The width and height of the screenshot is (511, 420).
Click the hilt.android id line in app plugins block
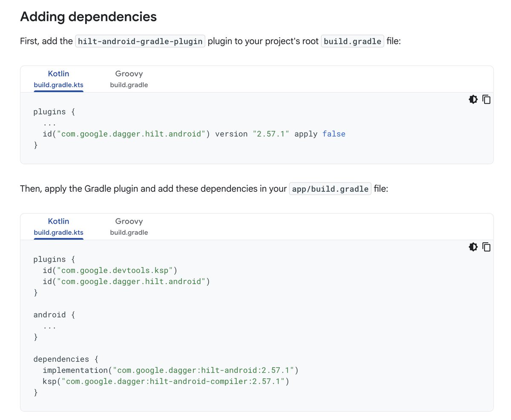[126, 281]
